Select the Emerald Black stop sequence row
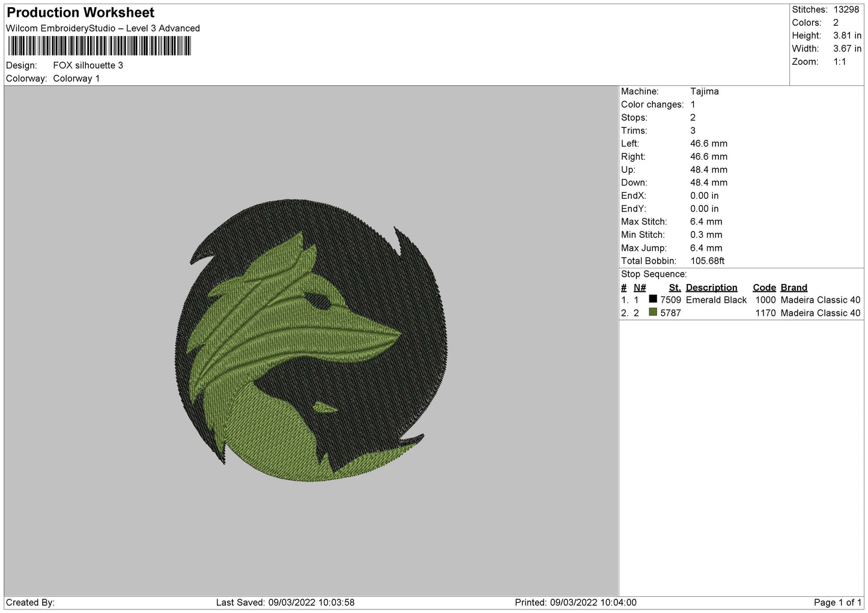This screenshot has height=613, width=868. [741, 300]
